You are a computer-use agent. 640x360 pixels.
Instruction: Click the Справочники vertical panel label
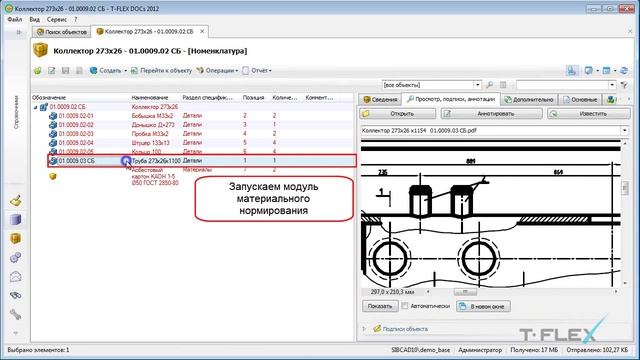tap(16, 113)
